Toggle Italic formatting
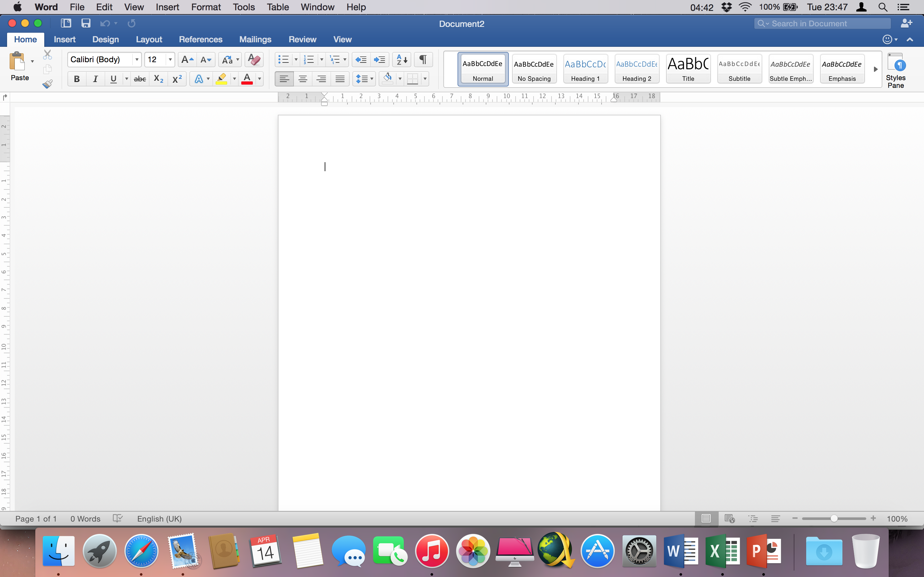The width and height of the screenshot is (924, 577). 95,79
